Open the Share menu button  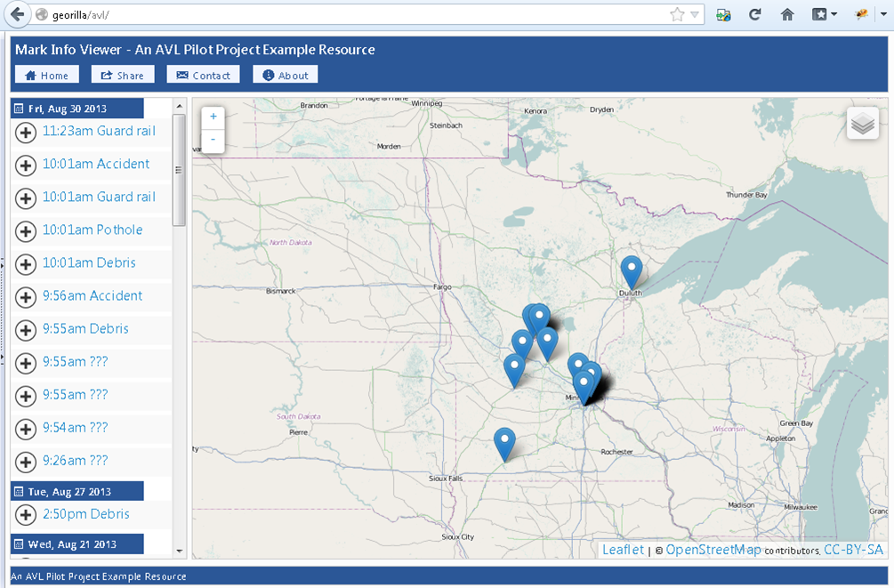tap(123, 76)
